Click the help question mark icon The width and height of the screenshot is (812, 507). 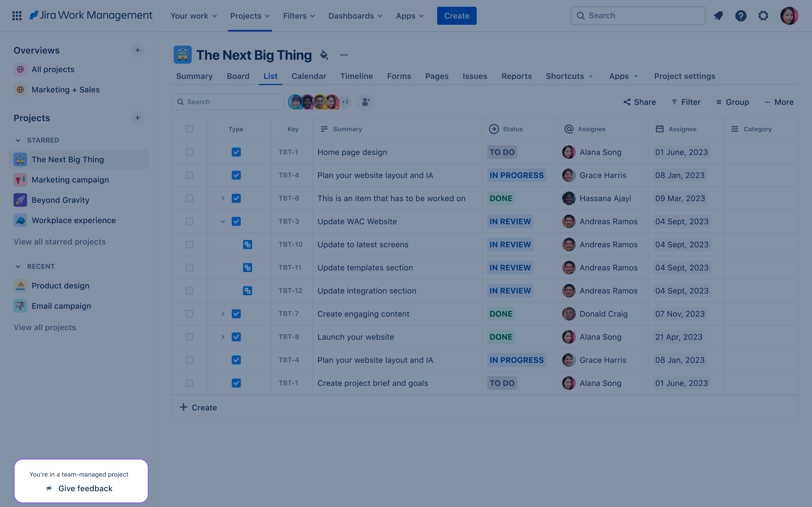coord(741,16)
